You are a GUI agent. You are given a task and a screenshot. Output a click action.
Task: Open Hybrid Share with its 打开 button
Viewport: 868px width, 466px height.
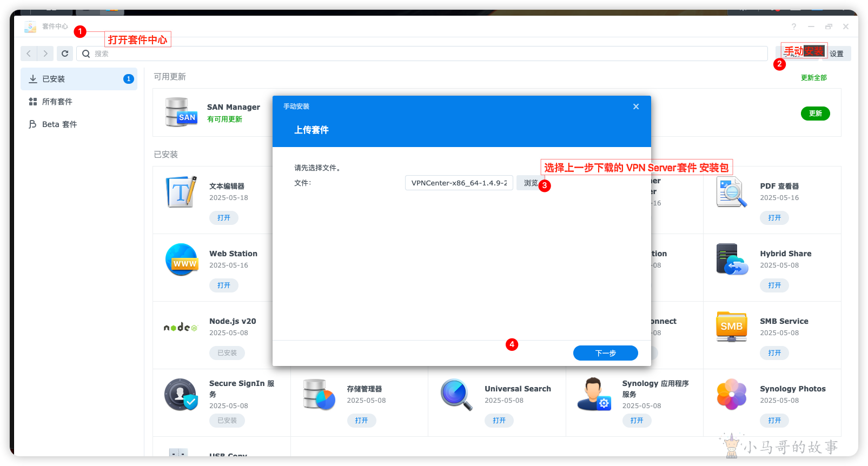(774, 285)
